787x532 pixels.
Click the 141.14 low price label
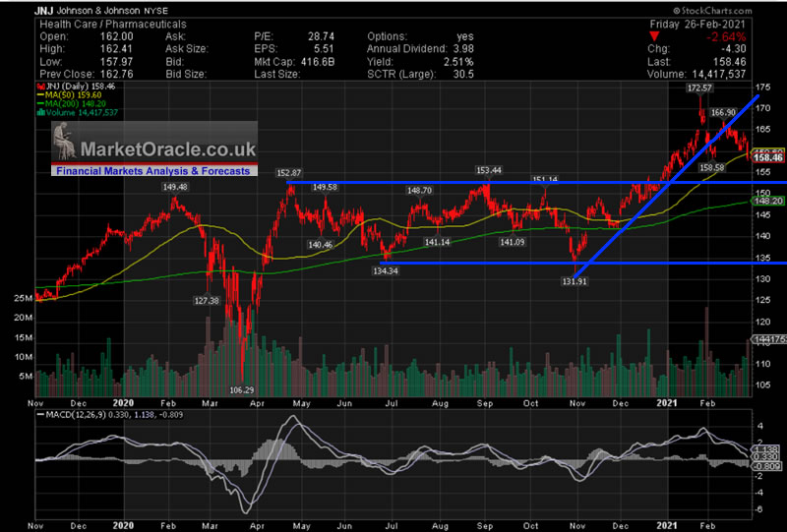[437, 243]
